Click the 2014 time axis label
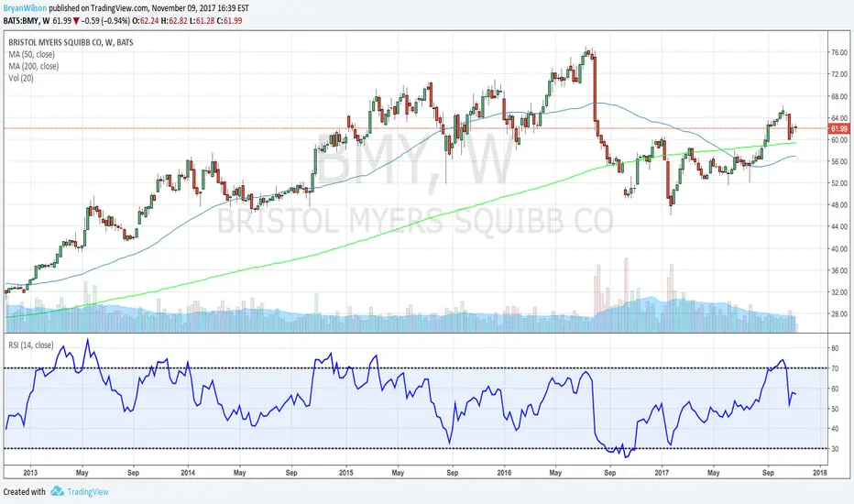Viewport: 854px width, 504px height. click(188, 473)
